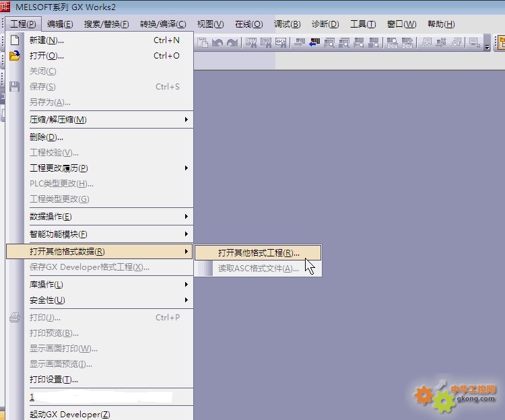
Task: Expand 压缩/解压缩(M) submenu arrow
Action: point(186,119)
